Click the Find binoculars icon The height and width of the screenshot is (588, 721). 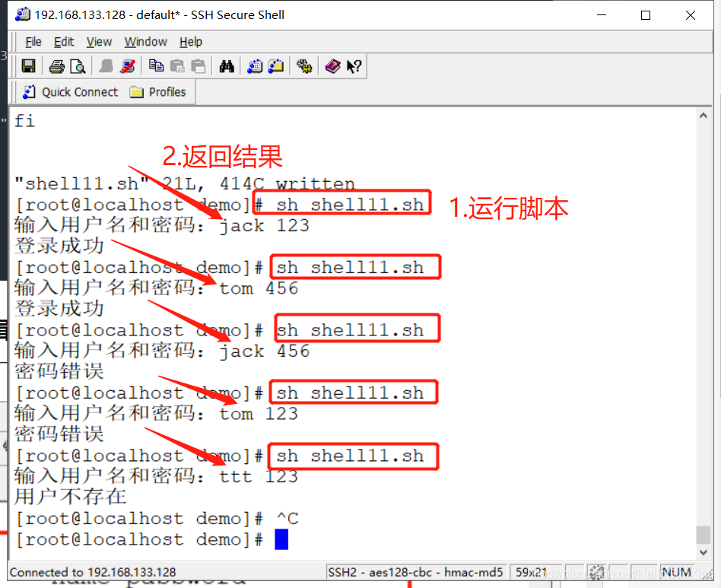pos(226,66)
